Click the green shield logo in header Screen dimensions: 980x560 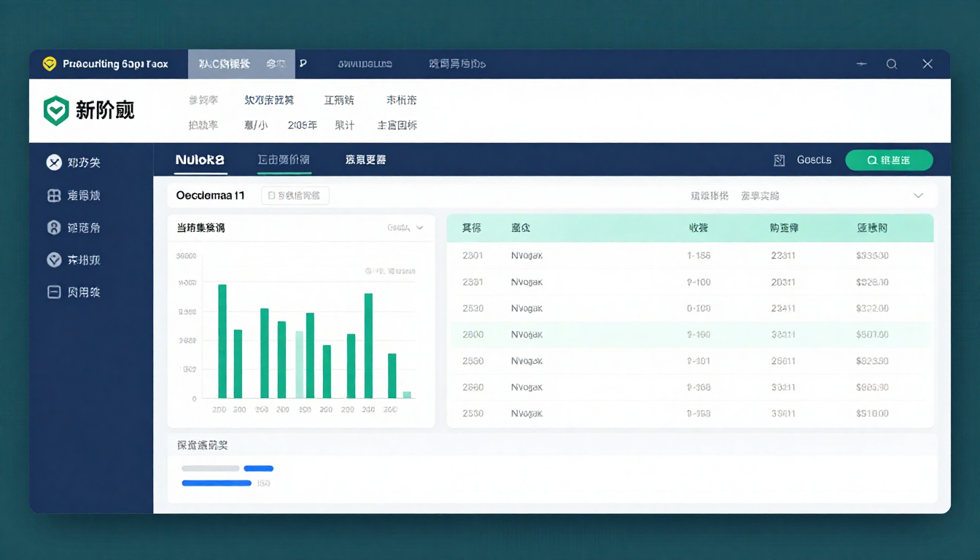56,111
